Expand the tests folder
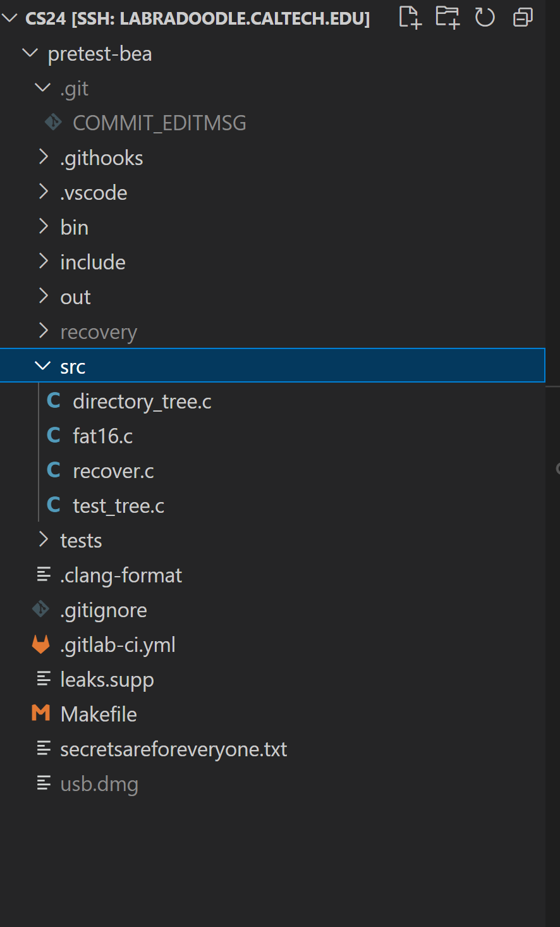Screen dimensions: 560x927 [x=44, y=539]
